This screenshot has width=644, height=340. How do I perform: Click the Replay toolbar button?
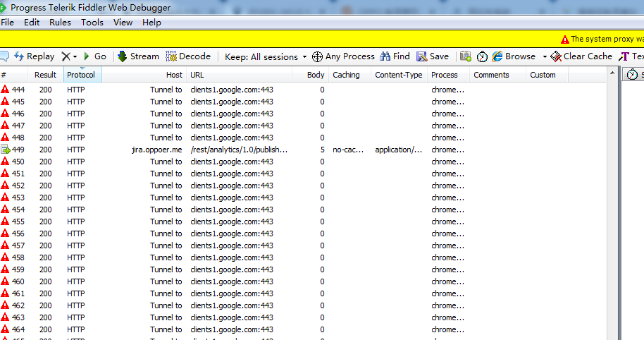click(35, 56)
